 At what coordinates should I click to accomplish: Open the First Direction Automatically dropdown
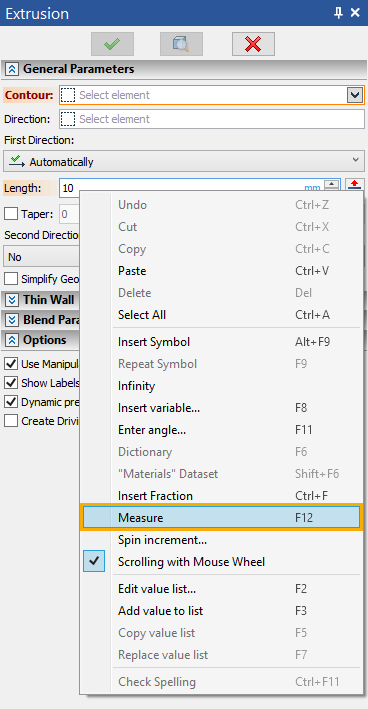tap(184, 161)
